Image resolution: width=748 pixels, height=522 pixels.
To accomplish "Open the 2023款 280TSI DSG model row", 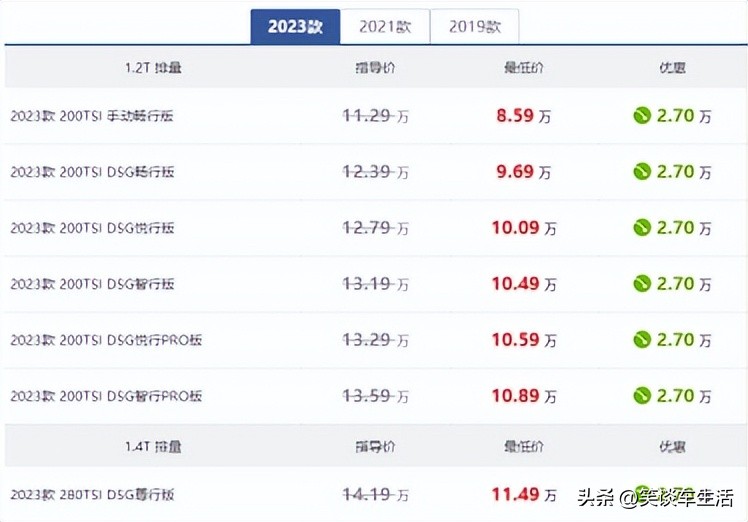I will [92, 495].
